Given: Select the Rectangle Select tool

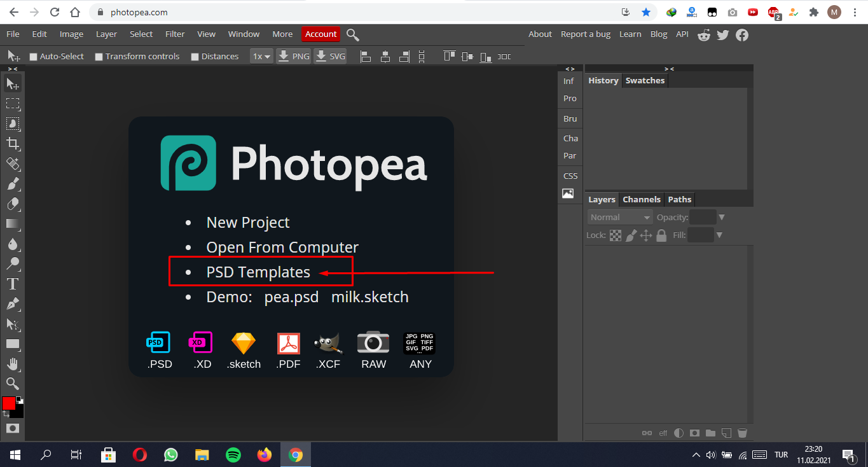Looking at the screenshot, I should tap(13, 103).
